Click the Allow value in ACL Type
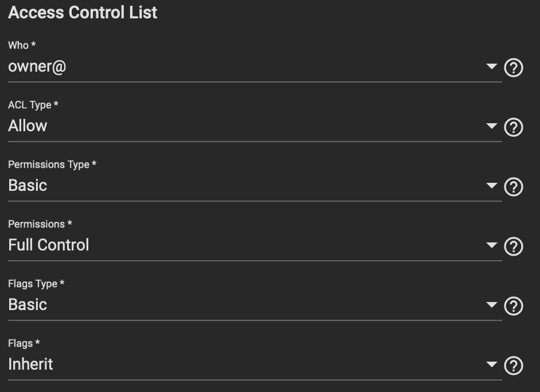540x392 pixels. pos(28,126)
